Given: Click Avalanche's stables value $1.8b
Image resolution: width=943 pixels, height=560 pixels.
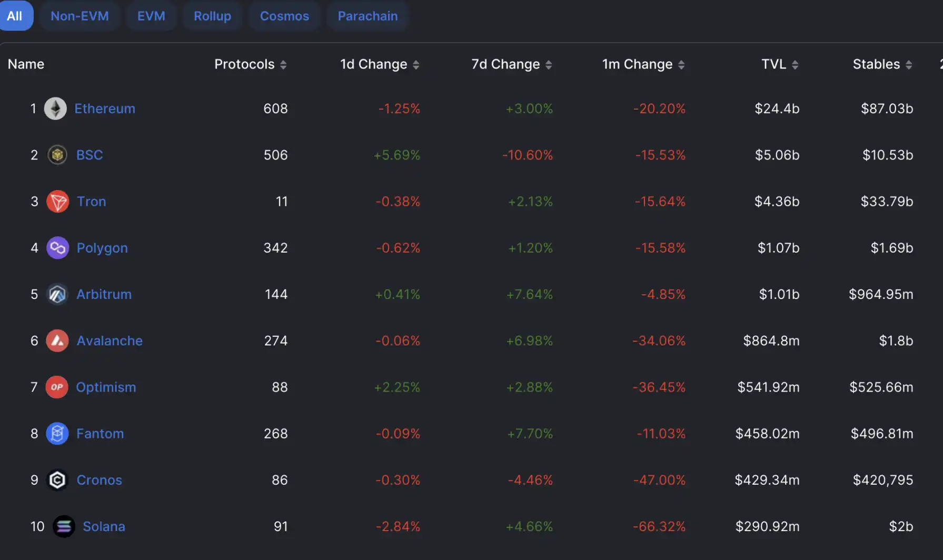Looking at the screenshot, I should coord(896,341).
